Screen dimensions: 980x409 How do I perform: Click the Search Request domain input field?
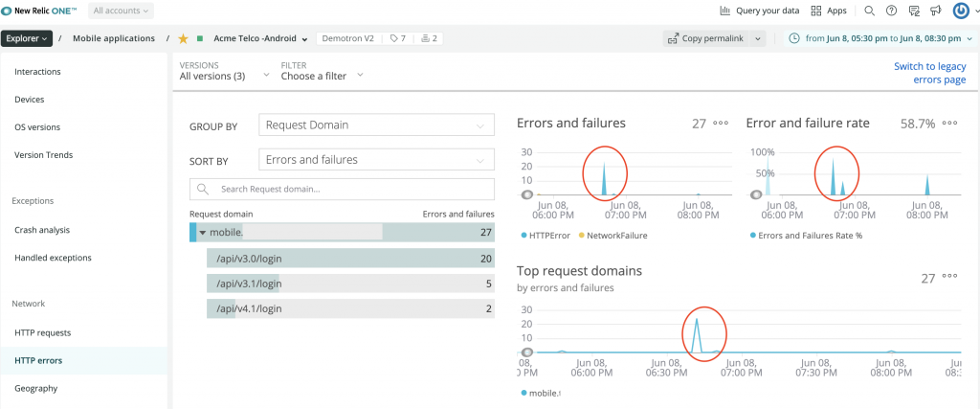point(342,189)
